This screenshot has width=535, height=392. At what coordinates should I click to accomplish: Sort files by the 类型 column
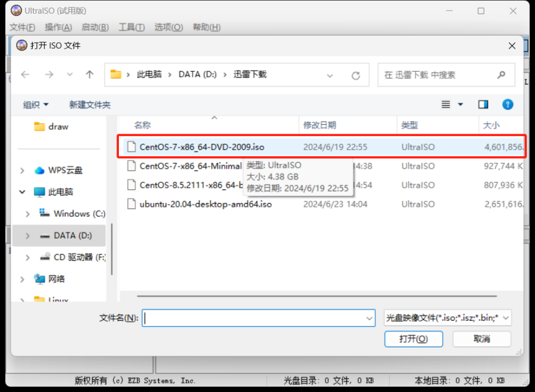click(410, 125)
